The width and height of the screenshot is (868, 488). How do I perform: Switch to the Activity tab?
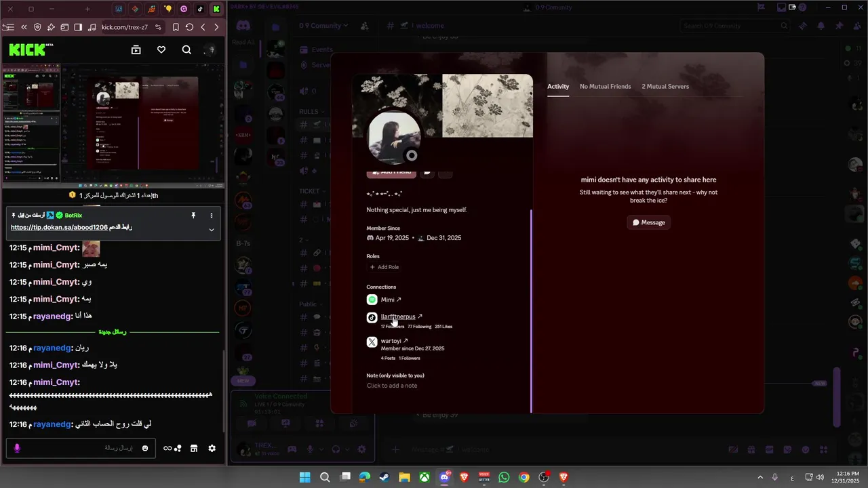tap(558, 87)
